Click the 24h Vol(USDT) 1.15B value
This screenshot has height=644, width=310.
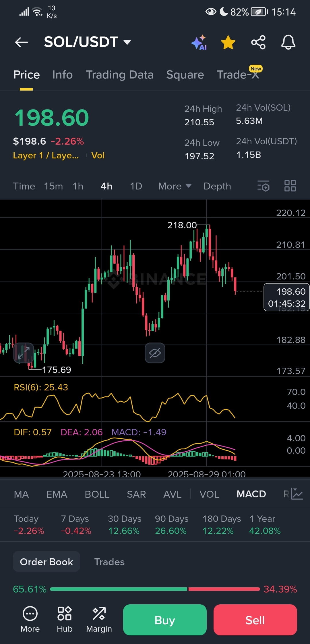pos(249,155)
